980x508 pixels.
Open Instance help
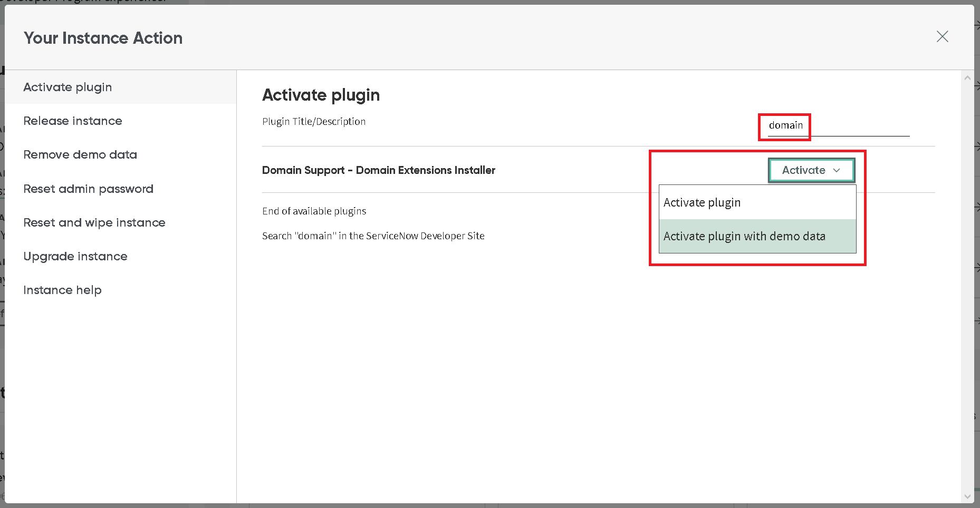coord(62,290)
